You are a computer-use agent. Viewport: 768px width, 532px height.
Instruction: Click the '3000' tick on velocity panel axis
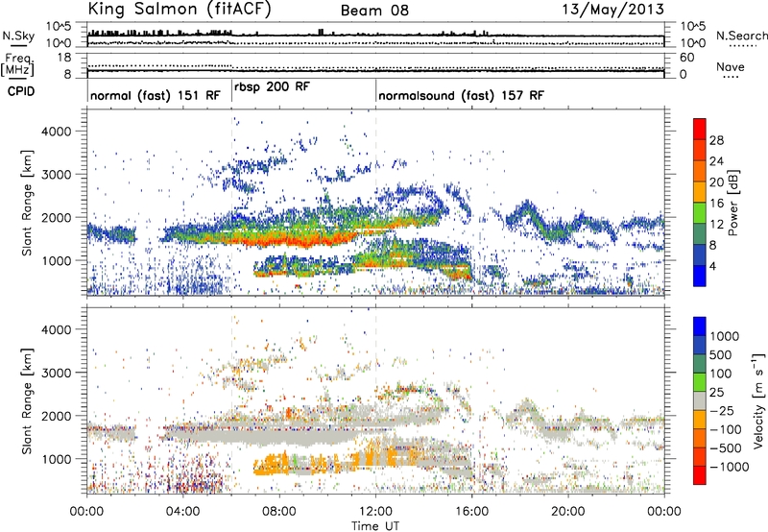click(57, 373)
